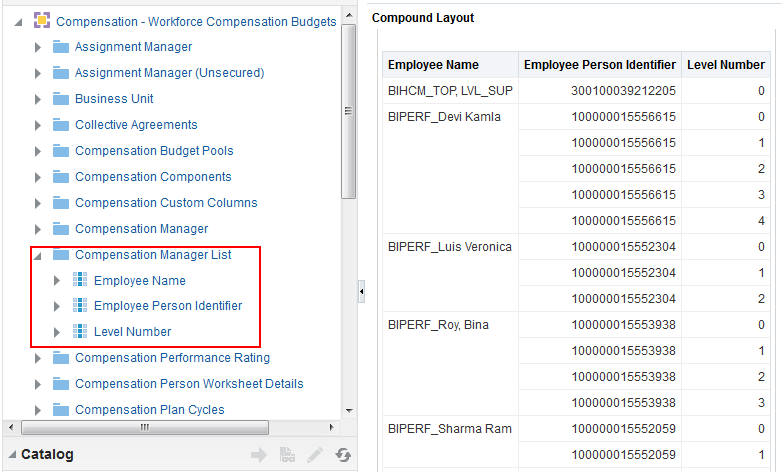Collapse the Compensation Manager List folder
The width and height of the screenshot is (782, 472).
(38, 255)
